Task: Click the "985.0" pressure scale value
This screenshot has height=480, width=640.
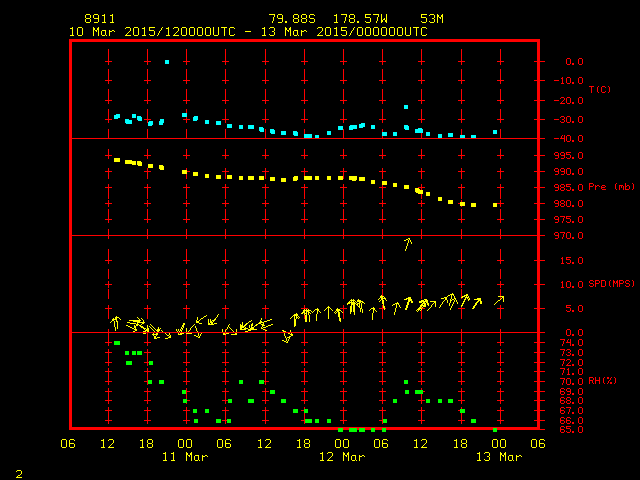Action: 569,187
